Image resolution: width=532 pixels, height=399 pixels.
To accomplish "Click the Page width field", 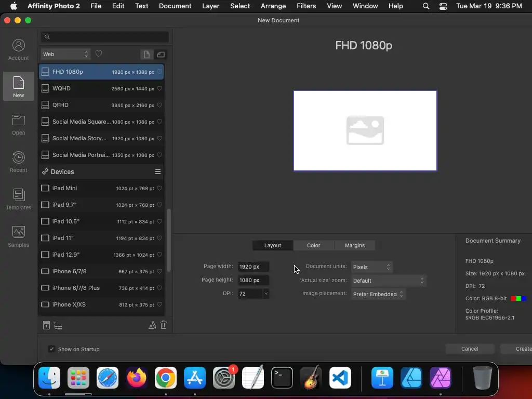I will tap(254, 267).
